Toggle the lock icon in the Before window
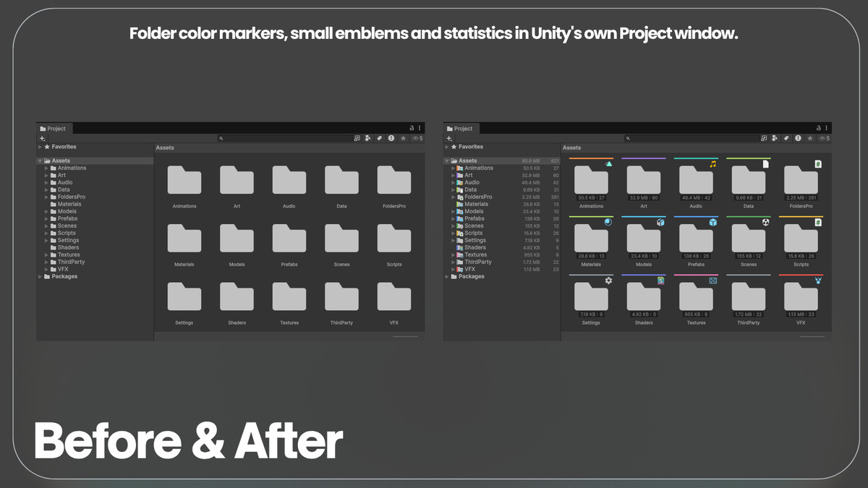This screenshot has height=488, width=868. [412, 128]
